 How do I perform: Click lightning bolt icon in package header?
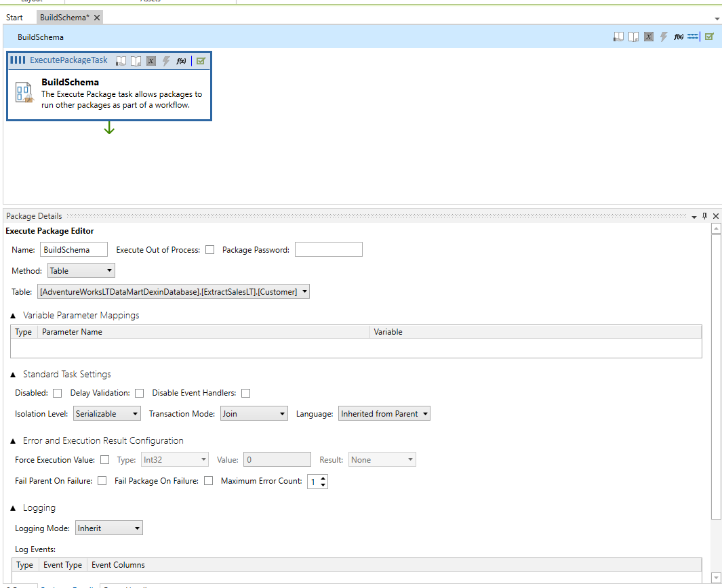click(664, 37)
